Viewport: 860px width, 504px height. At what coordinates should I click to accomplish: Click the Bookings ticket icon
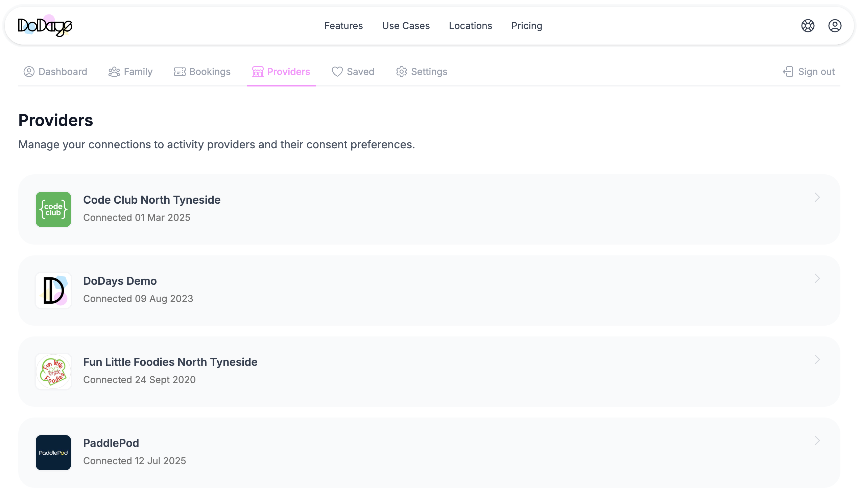point(180,72)
